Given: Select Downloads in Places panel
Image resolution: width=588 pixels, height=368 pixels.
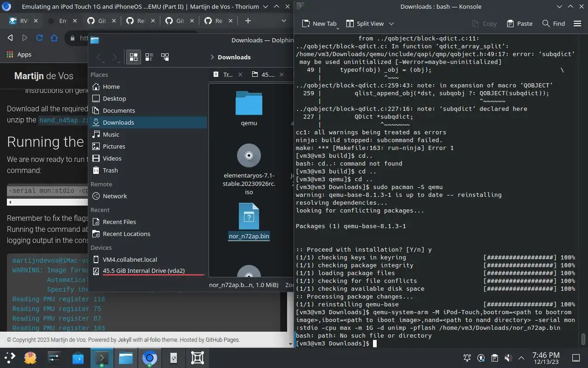Looking at the screenshot, I should [x=147, y=122].
